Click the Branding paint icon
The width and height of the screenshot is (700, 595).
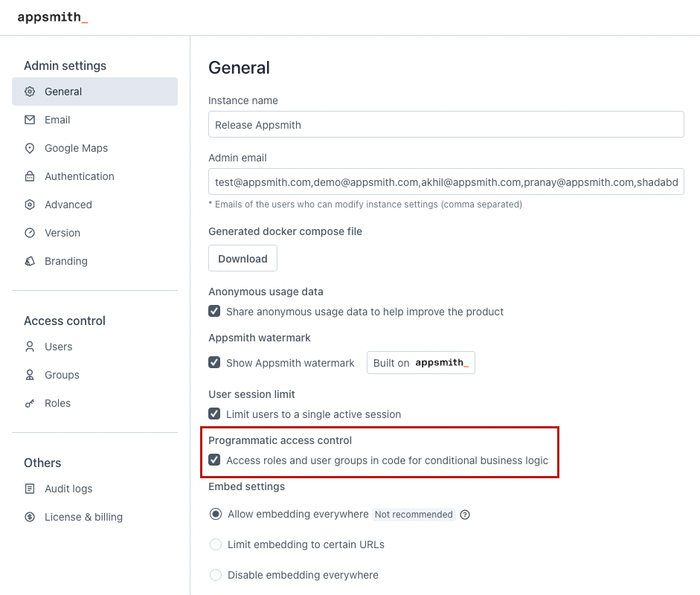click(30, 261)
